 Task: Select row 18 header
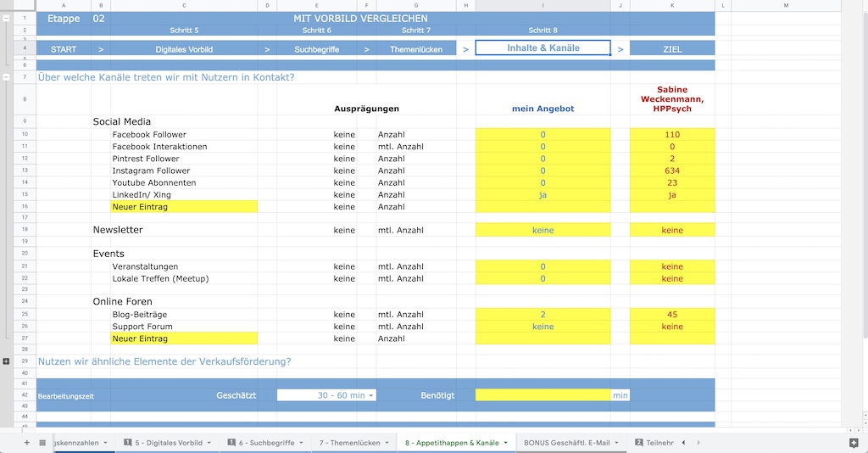(x=25, y=229)
